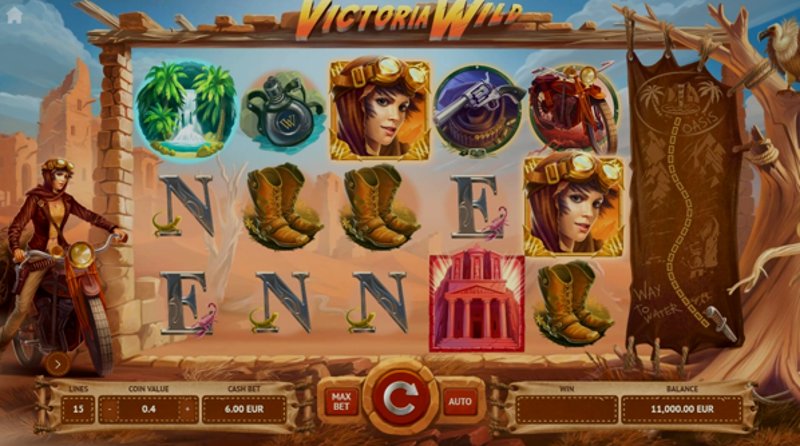The image size is (800, 446).
Task: Expand the side menu arrow near the motorcycle
Action: pos(57,364)
